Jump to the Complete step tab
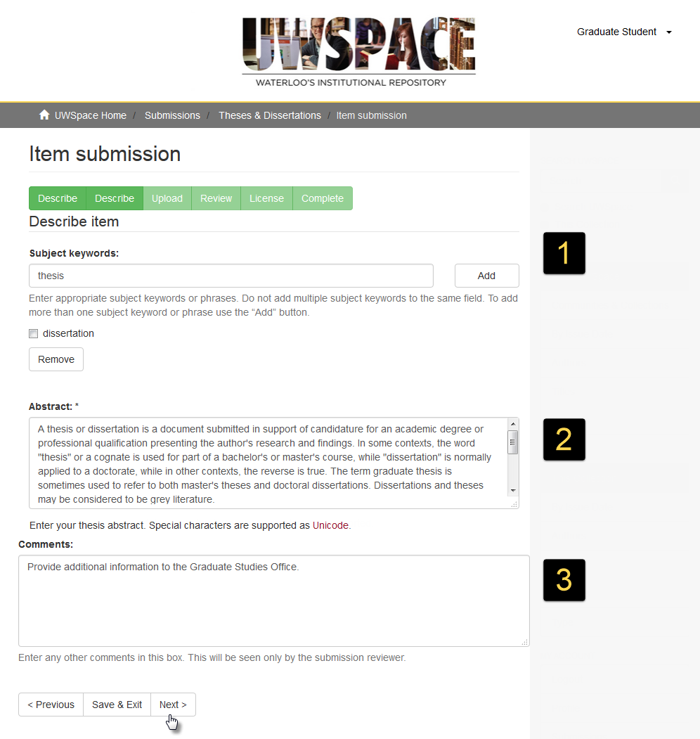Screen dimensions: 700x739 click(322, 198)
